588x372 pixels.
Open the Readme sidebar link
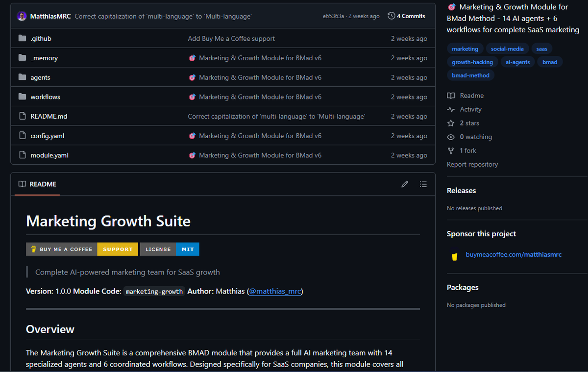(465, 96)
